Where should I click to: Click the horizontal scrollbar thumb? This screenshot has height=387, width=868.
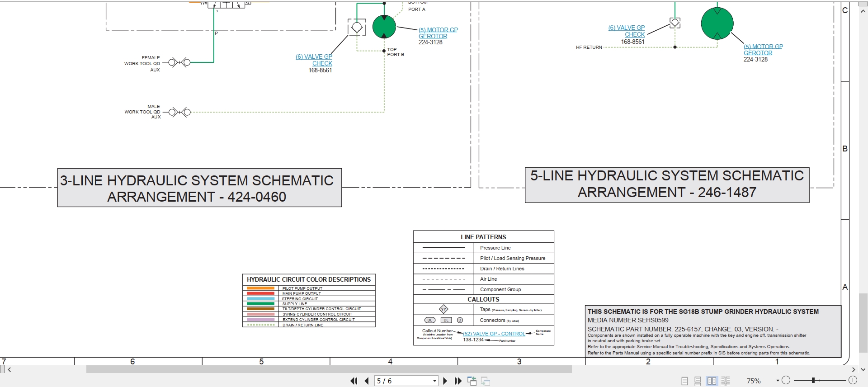pyautogui.click(x=329, y=369)
